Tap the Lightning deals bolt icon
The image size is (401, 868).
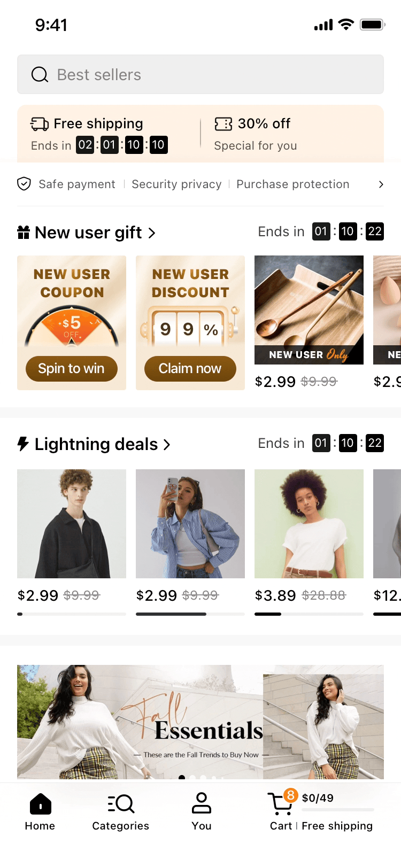23,444
